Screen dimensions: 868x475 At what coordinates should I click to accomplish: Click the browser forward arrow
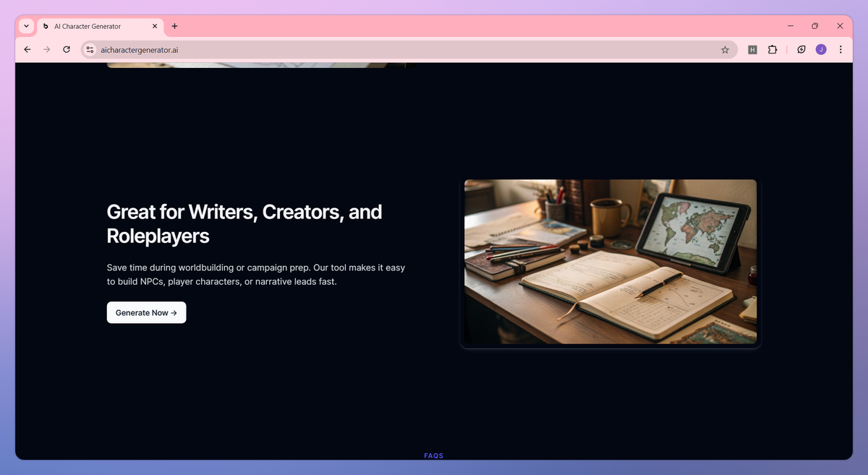click(x=47, y=50)
